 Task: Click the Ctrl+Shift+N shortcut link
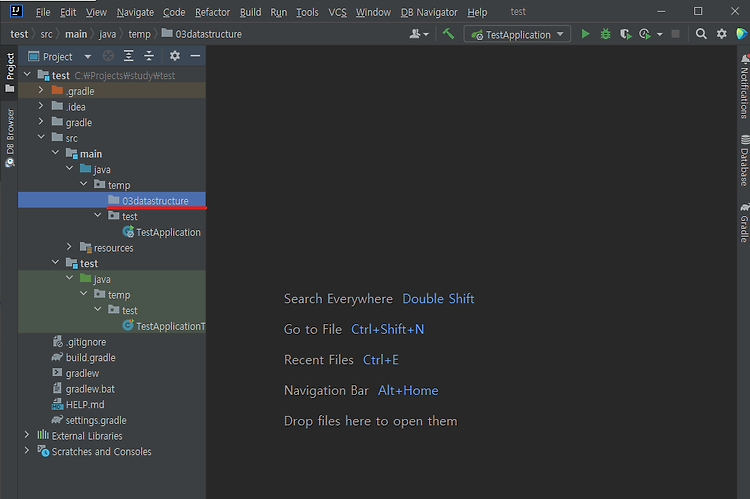tap(387, 329)
